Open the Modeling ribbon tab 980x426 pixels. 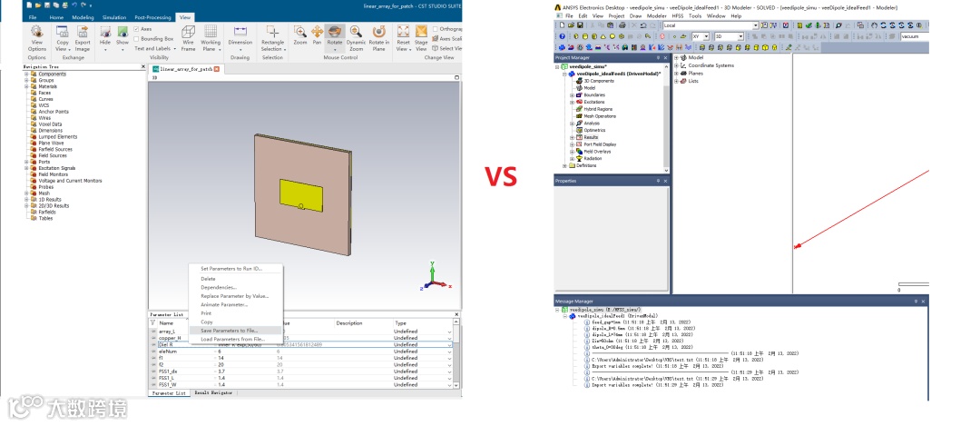pyautogui.click(x=83, y=17)
